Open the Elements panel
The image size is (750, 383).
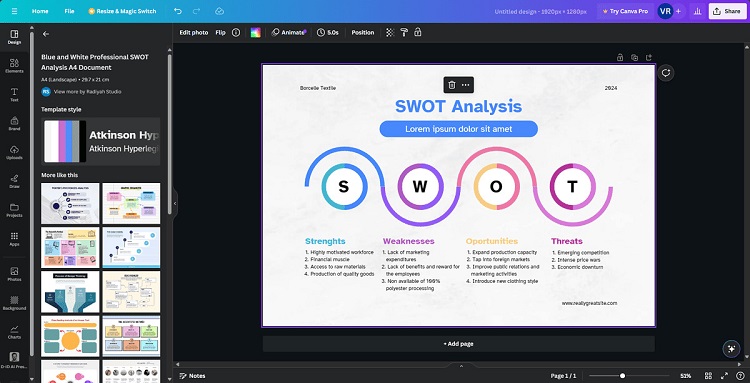(14, 66)
